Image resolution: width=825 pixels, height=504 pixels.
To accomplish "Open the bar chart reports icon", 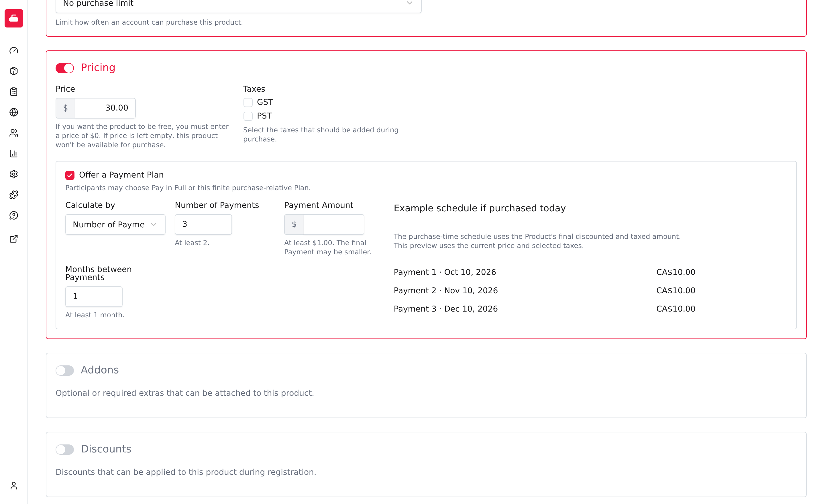I will [14, 153].
